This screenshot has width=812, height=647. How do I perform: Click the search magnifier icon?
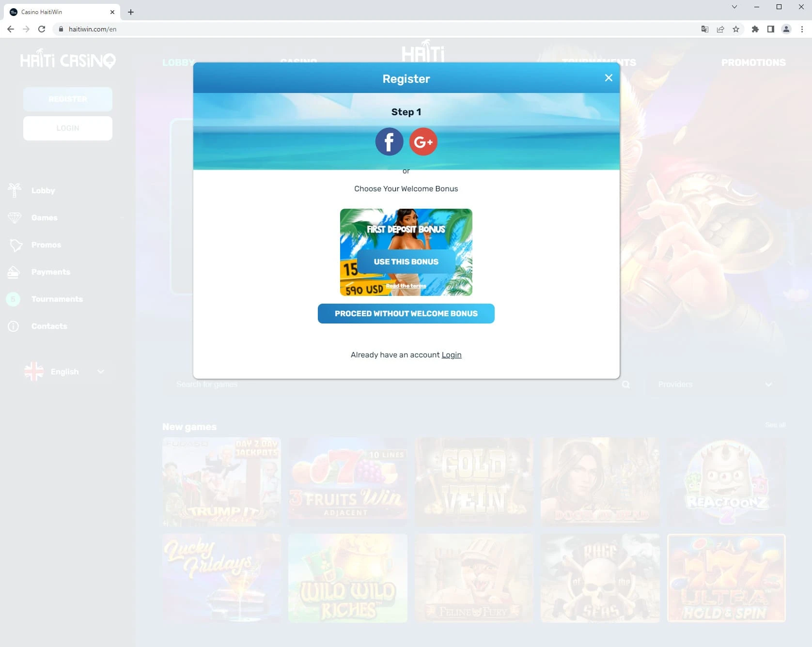[x=626, y=385]
